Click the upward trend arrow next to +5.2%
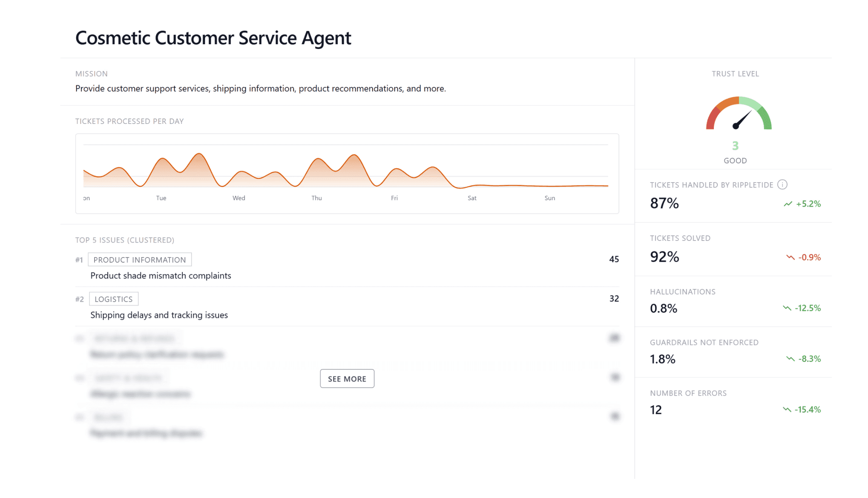 (x=788, y=204)
